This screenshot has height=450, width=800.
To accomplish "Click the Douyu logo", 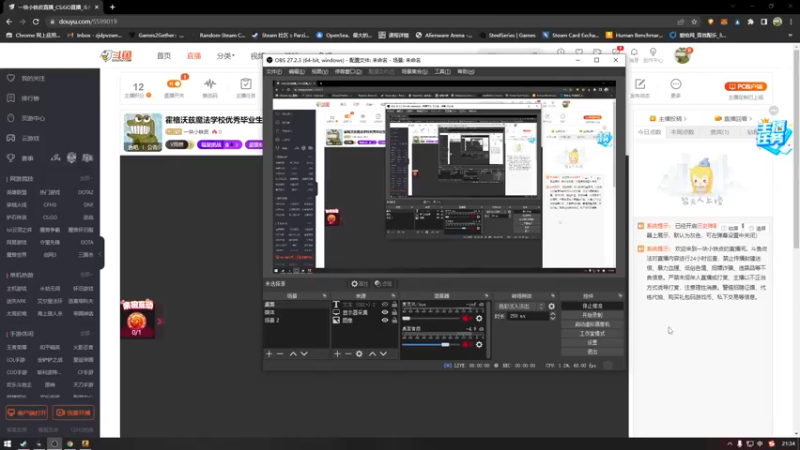I will click(116, 56).
